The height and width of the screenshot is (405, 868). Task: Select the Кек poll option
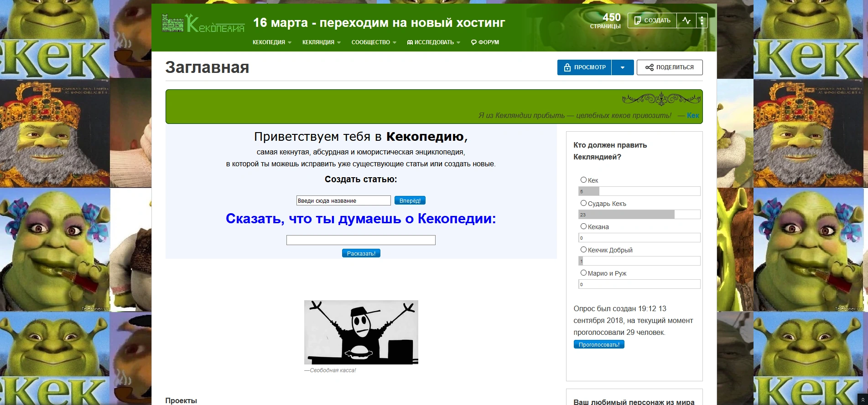(583, 180)
